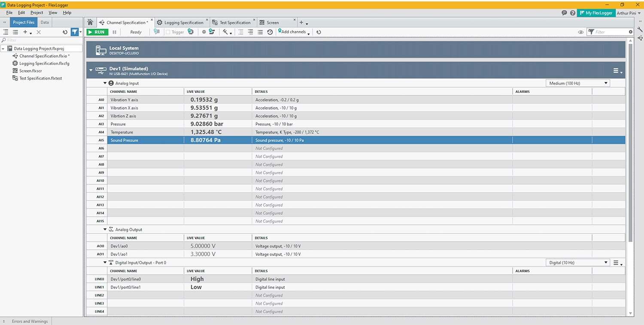Viewport: 644px width, 325px height.
Task: Open the plus add-file dropdown in project panel
Action: click(x=27, y=32)
